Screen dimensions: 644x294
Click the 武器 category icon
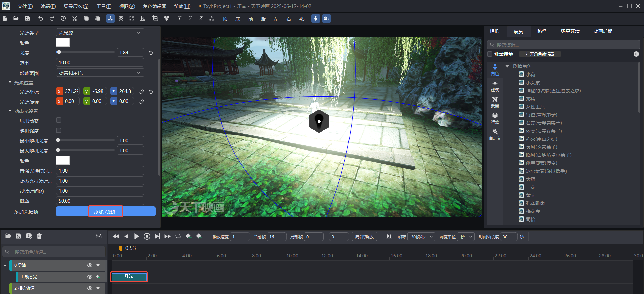click(x=495, y=102)
